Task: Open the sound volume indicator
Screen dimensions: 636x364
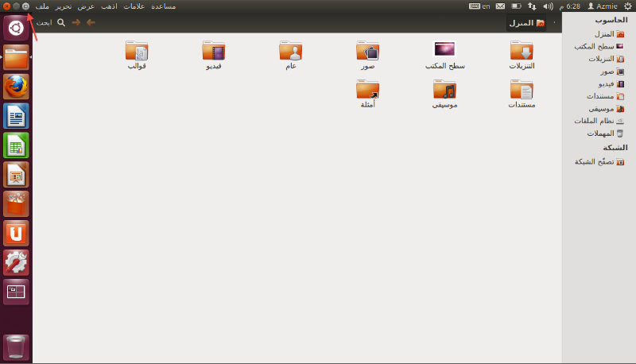Action: 548,6
